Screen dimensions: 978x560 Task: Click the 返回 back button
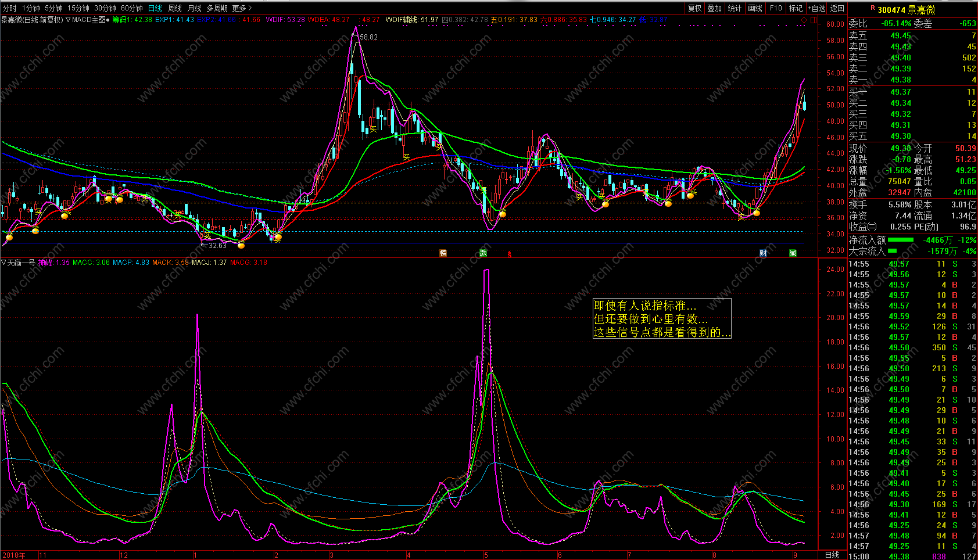(837, 8)
